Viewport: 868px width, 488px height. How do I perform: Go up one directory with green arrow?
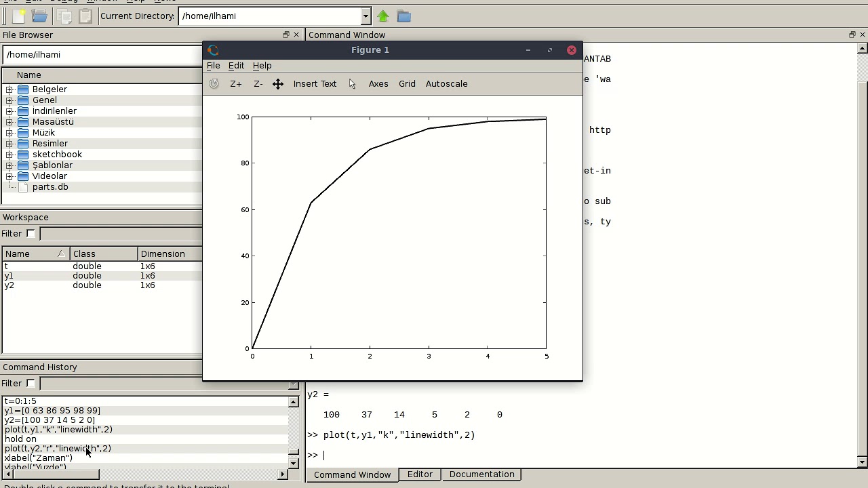(383, 16)
